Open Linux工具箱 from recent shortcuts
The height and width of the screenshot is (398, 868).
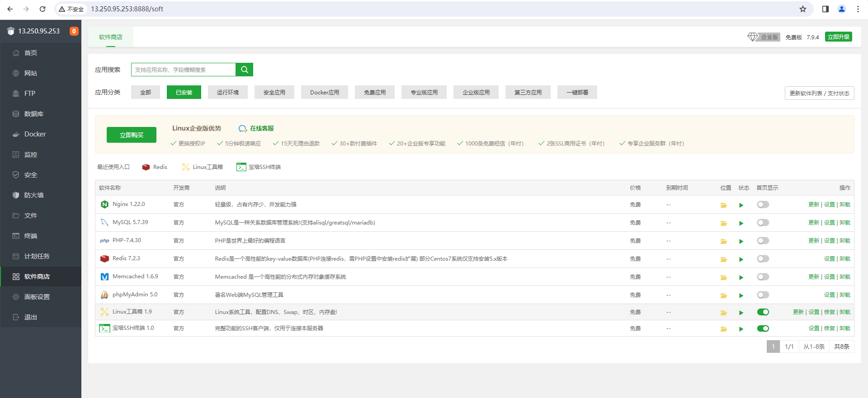click(202, 167)
